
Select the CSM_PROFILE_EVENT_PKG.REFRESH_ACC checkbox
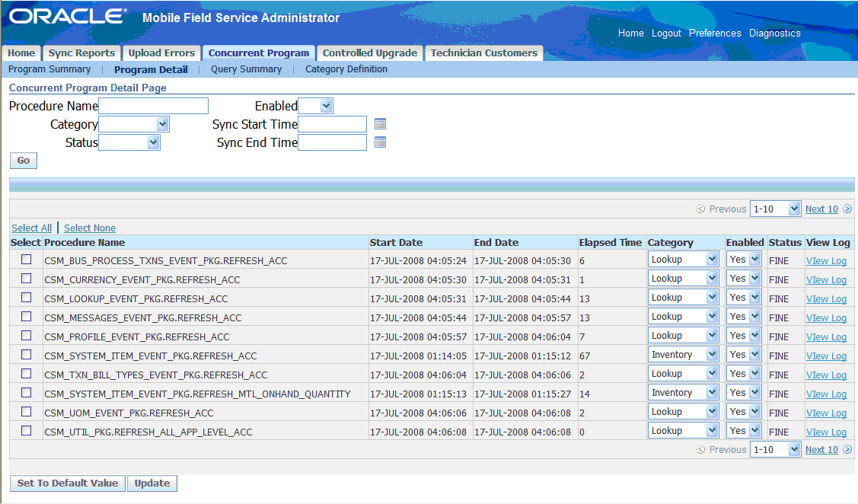coord(26,336)
